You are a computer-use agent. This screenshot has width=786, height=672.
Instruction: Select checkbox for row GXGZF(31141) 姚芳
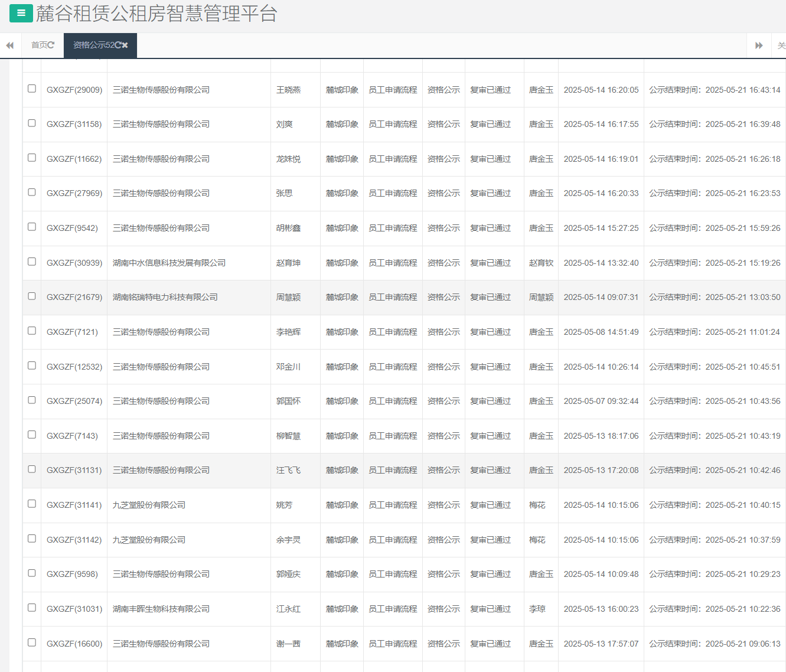(x=32, y=504)
